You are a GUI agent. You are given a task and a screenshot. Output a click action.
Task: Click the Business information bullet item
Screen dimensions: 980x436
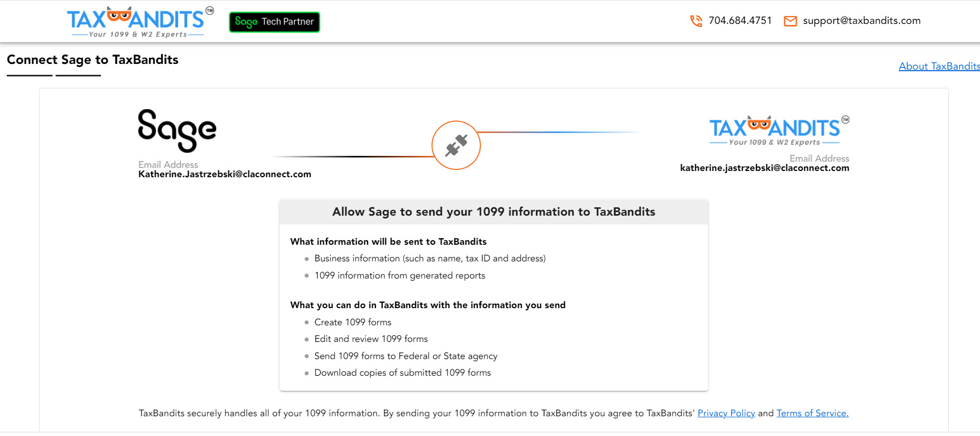[x=429, y=258]
